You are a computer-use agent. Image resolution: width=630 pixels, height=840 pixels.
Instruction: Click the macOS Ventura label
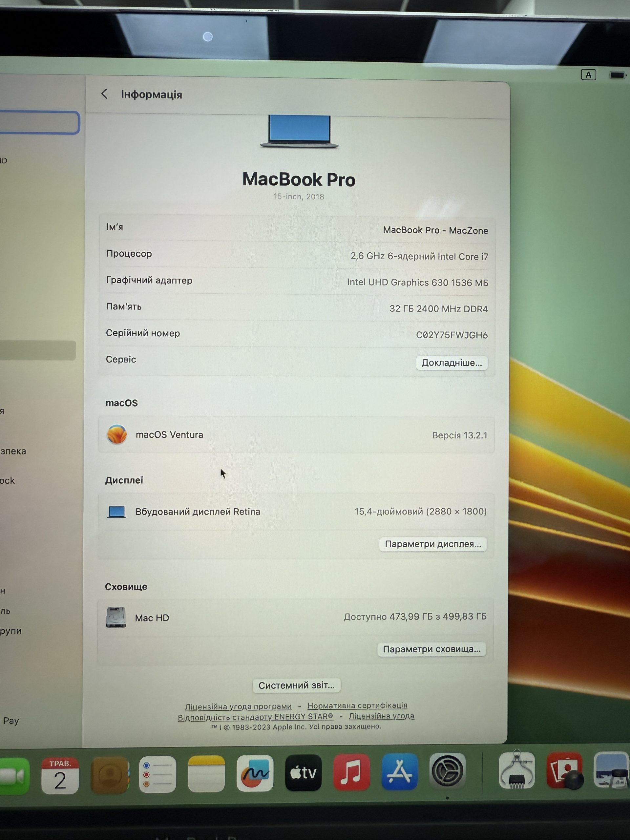coord(169,434)
